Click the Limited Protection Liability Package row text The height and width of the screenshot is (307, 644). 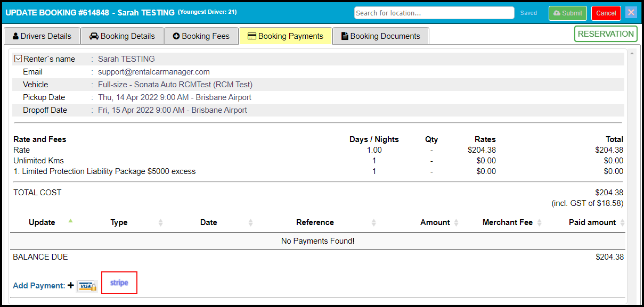[104, 171]
